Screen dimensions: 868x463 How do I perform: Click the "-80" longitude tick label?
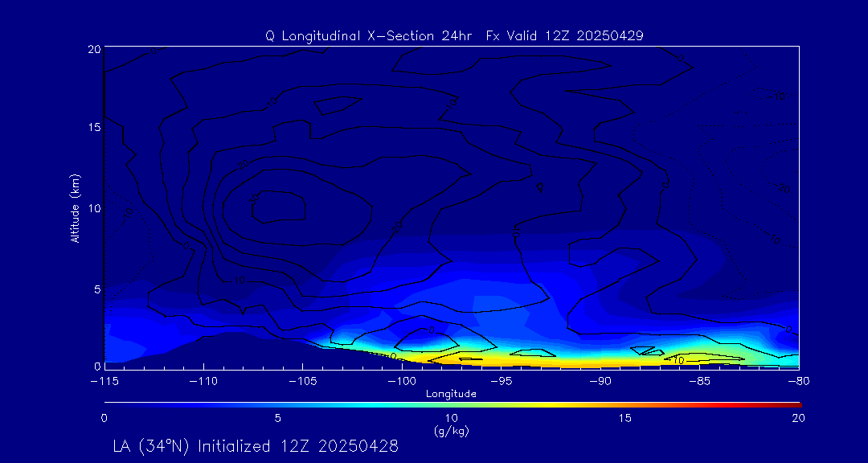click(x=799, y=382)
